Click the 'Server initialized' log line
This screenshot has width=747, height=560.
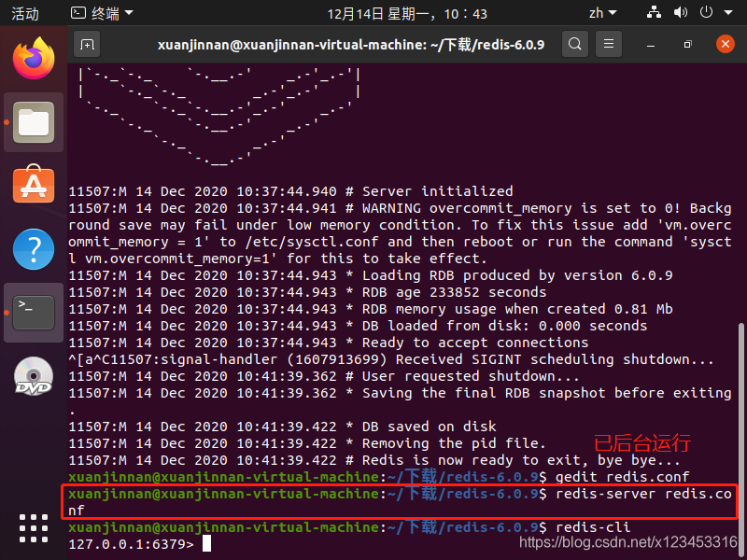pos(290,191)
